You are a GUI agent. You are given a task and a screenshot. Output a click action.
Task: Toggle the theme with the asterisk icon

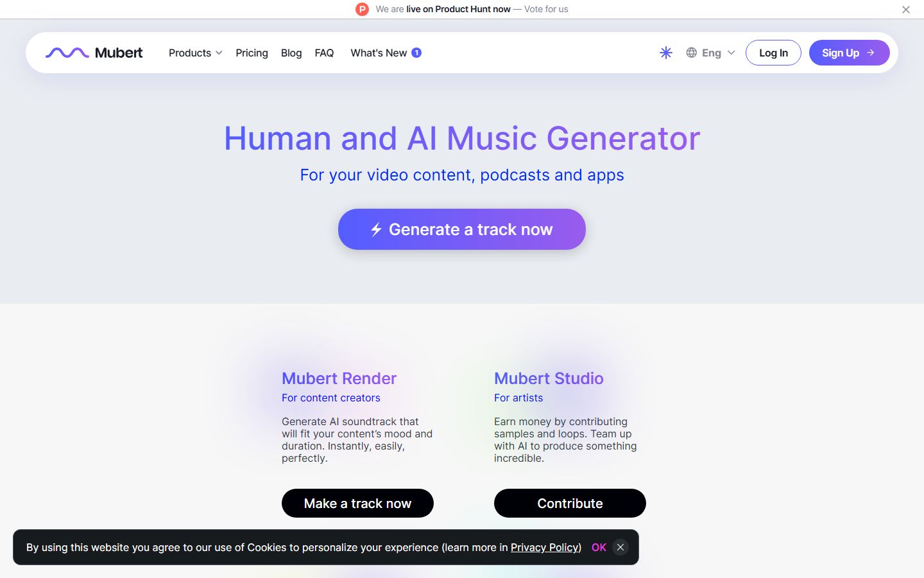tap(666, 53)
